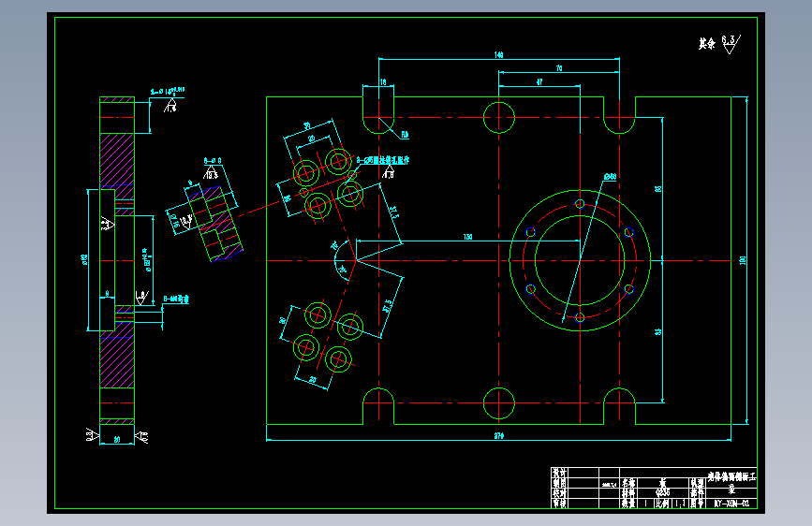Click the KY-XDN-02 drawing number cell
The height and width of the screenshot is (526, 812).
tap(731, 504)
